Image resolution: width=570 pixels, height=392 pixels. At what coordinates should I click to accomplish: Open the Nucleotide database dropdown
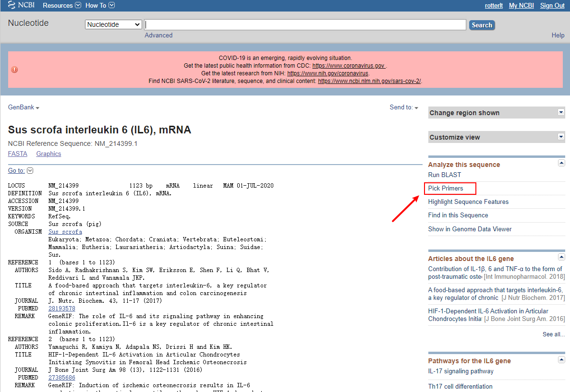[113, 24]
